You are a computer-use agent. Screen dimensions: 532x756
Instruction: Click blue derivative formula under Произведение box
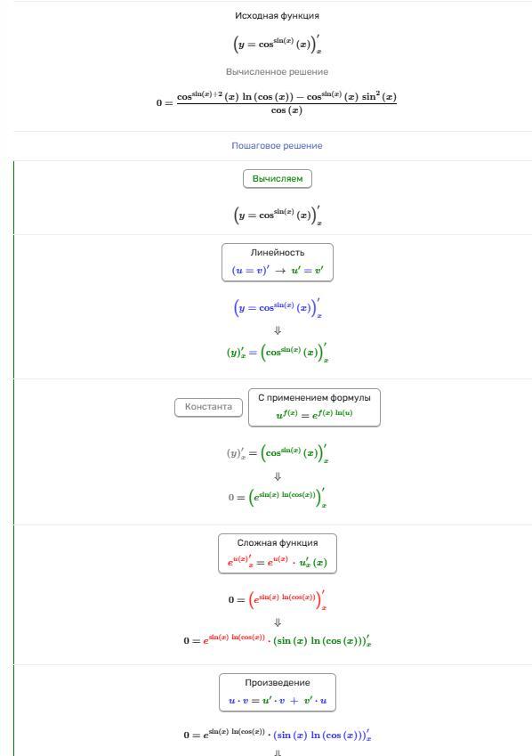322,735
